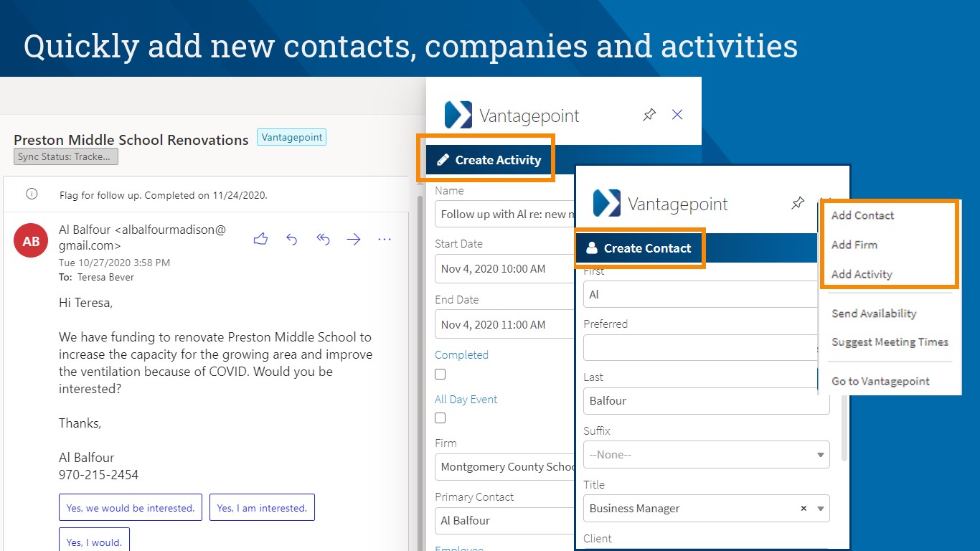Clear the Business Manager title with the x

[x=804, y=508]
